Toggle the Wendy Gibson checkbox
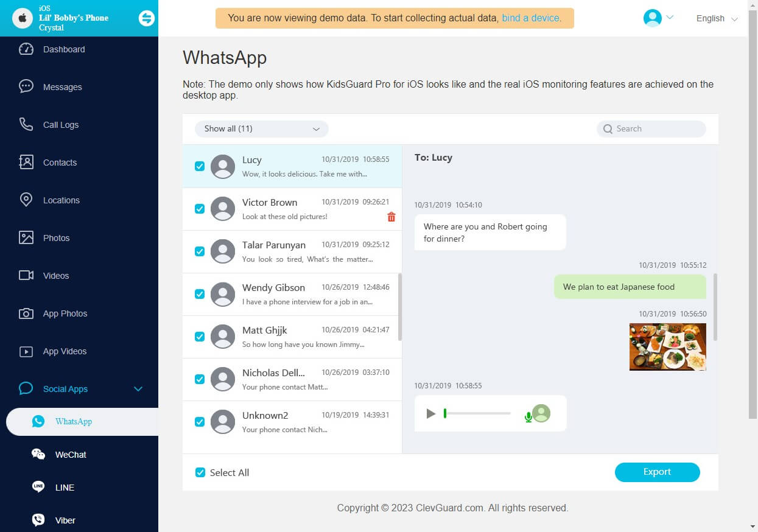Image resolution: width=758 pixels, height=532 pixels. [x=200, y=294]
